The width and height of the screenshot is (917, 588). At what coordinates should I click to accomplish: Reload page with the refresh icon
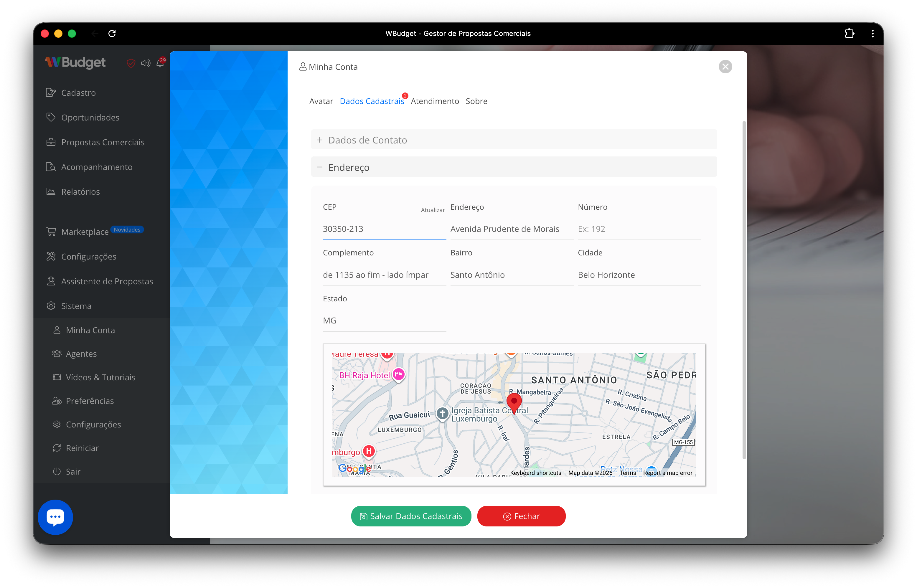point(112,34)
